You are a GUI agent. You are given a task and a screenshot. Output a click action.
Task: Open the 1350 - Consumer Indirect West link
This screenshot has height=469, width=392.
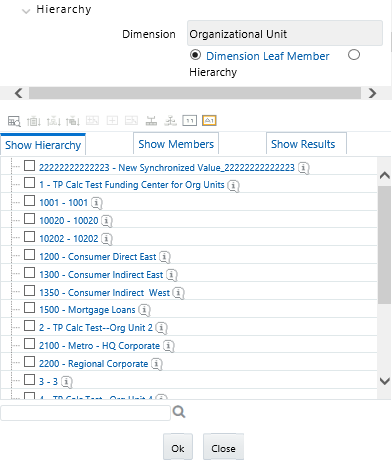[x=105, y=293]
